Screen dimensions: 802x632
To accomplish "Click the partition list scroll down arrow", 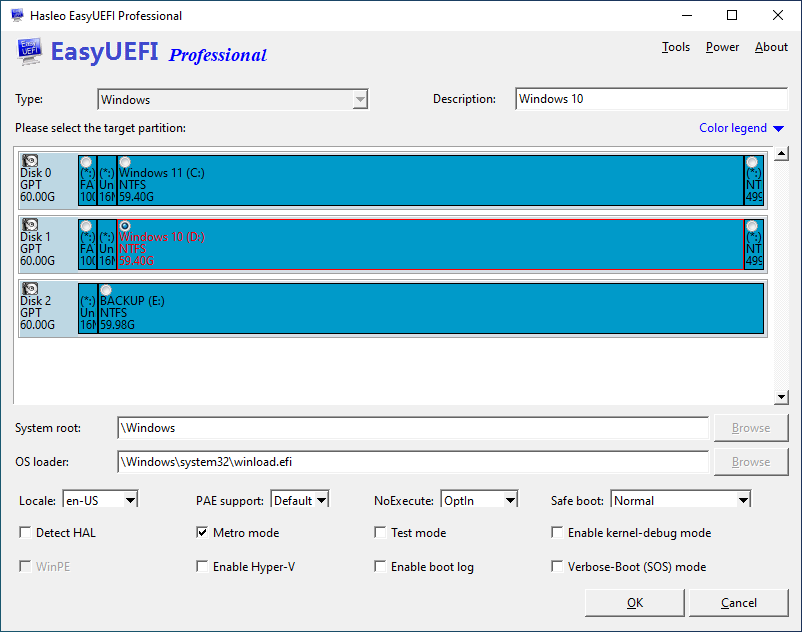I will [x=781, y=397].
